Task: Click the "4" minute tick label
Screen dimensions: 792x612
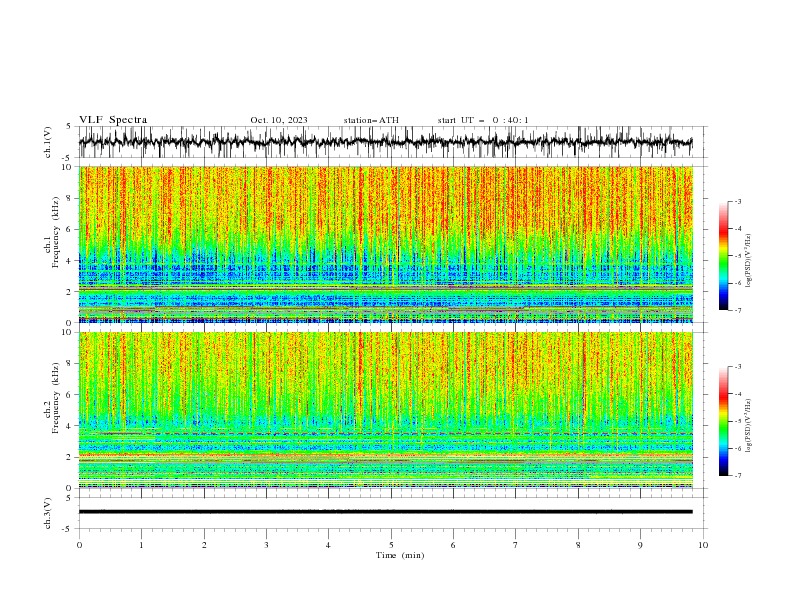Action: [328, 545]
